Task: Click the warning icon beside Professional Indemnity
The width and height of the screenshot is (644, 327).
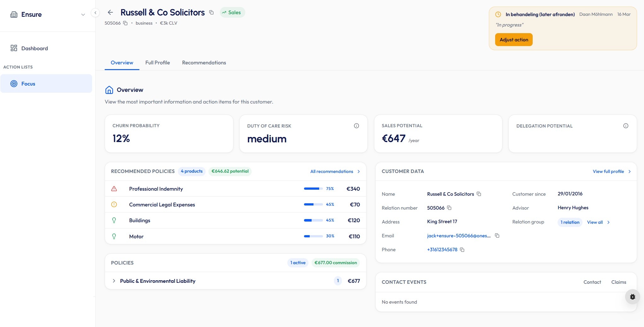Action: (x=114, y=188)
